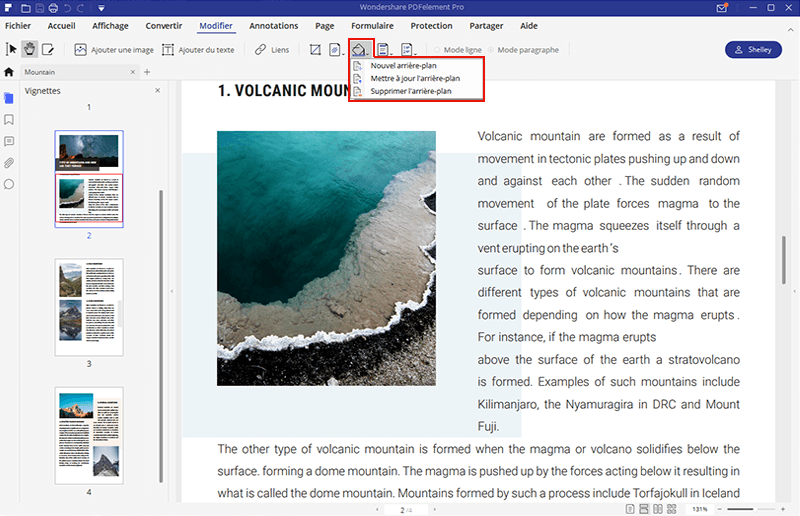Click the zoom slider
The width and height of the screenshot is (800, 516).
[x=751, y=509]
